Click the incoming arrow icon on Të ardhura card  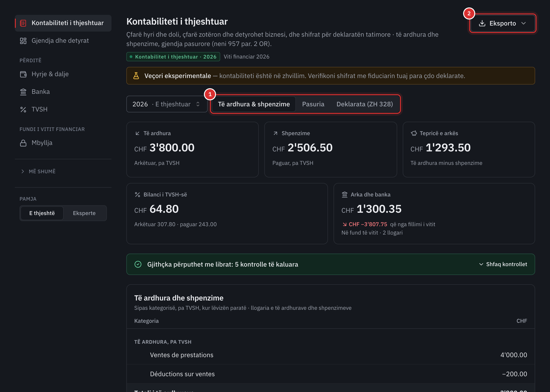coord(137,133)
